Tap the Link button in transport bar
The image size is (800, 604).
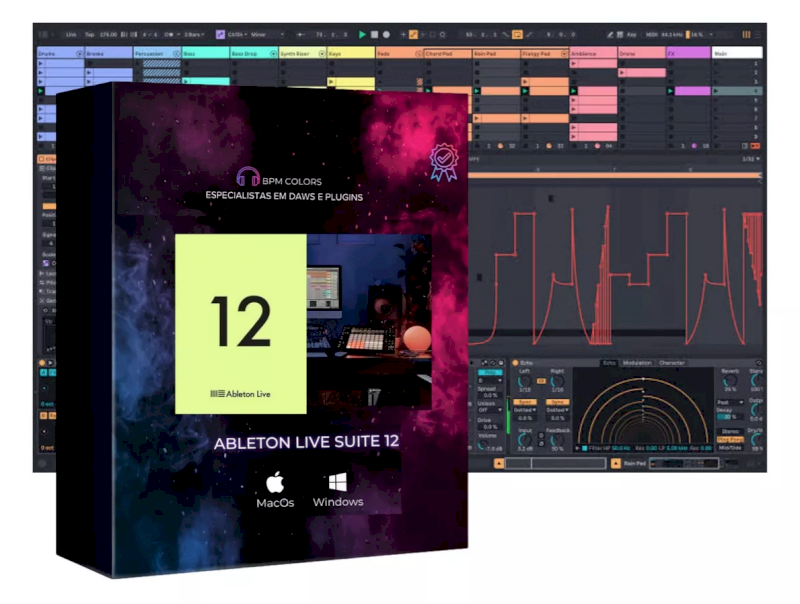tap(71, 34)
